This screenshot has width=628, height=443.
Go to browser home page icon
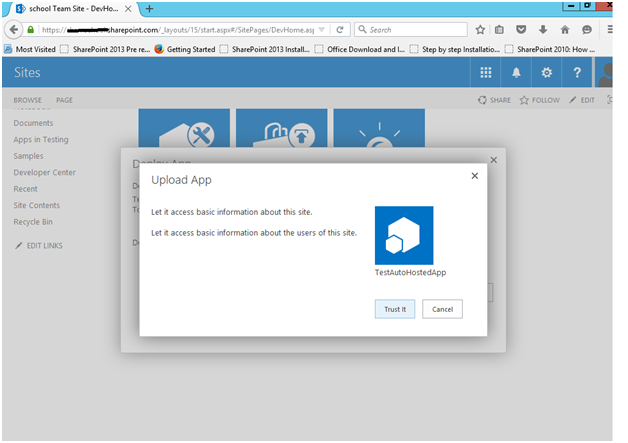point(565,30)
